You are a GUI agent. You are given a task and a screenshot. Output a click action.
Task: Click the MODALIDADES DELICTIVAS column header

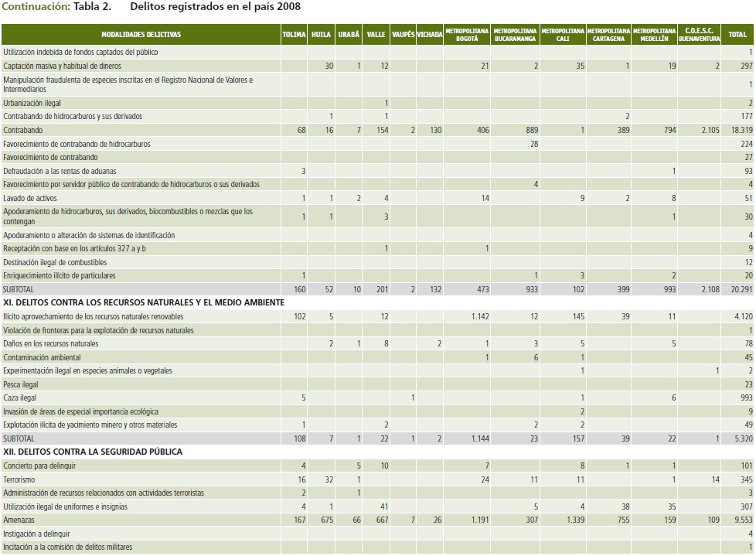141,35
